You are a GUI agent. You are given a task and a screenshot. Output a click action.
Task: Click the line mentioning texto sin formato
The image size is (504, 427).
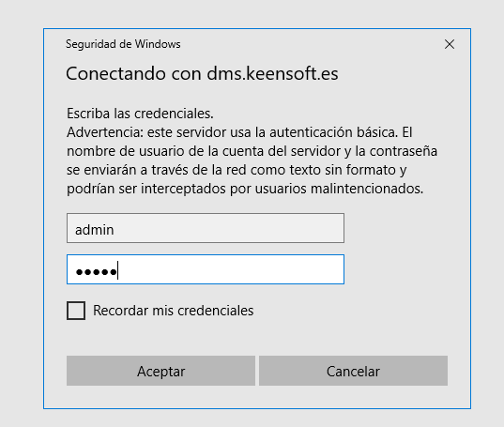click(x=237, y=170)
